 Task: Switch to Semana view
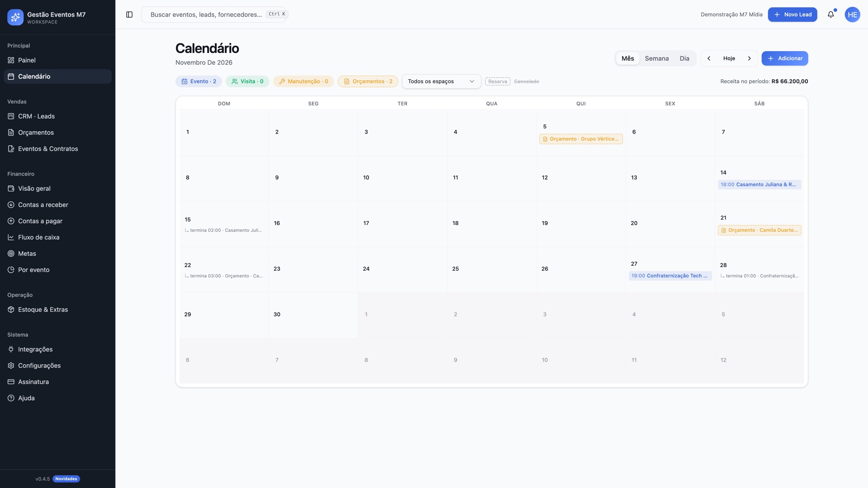click(657, 59)
